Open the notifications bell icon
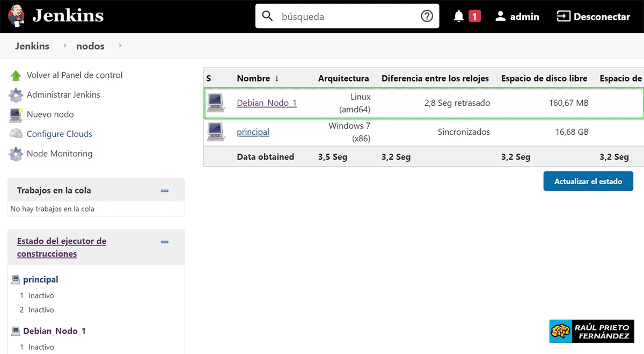 point(458,17)
